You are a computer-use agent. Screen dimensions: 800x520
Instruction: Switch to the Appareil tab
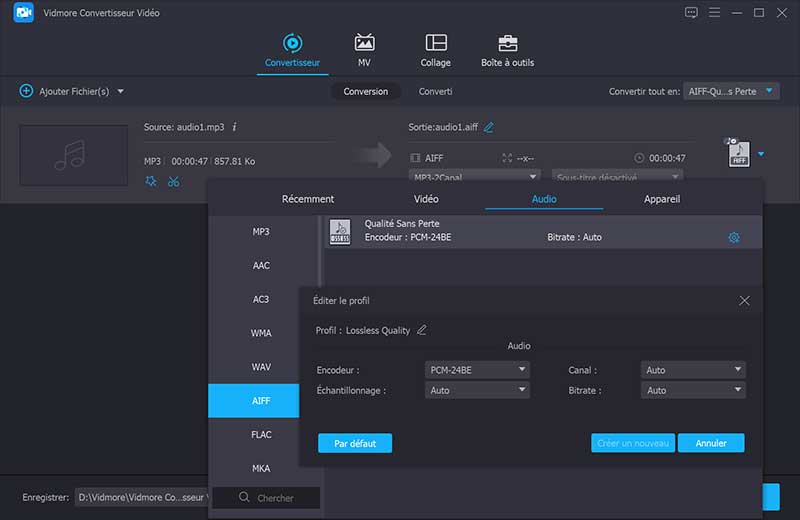click(662, 199)
